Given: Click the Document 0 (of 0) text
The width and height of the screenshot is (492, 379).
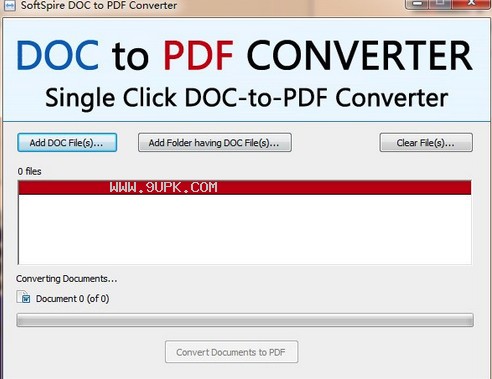Looking at the screenshot, I should (x=72, y=299).
